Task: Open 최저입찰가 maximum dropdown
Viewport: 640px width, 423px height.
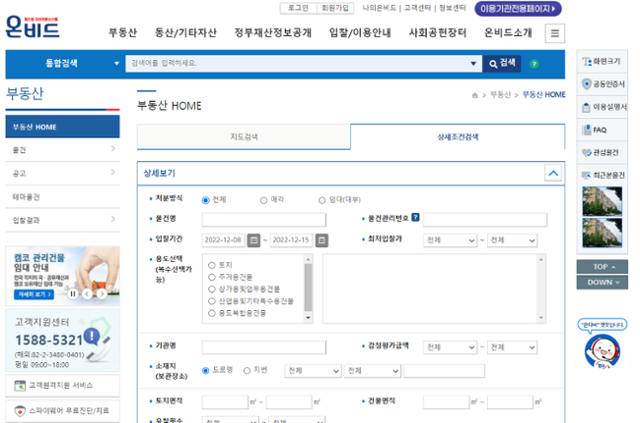Action: pos(512,240)
